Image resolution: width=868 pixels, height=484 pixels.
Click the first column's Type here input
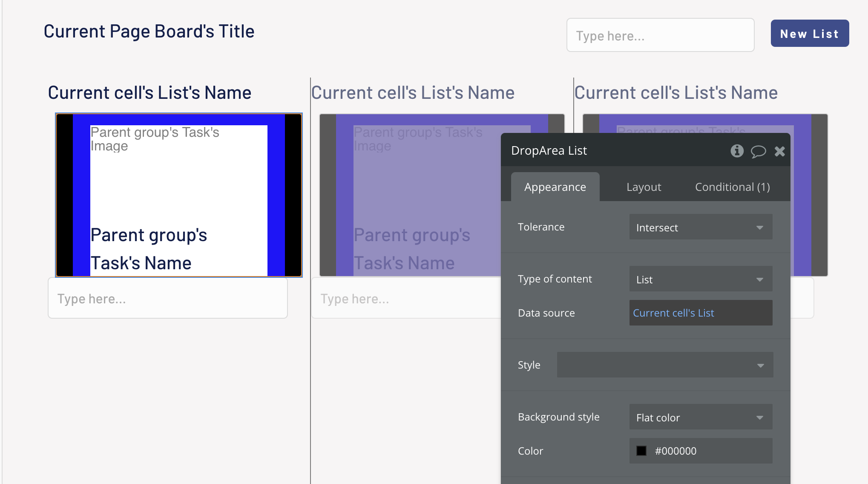point(167,298)
